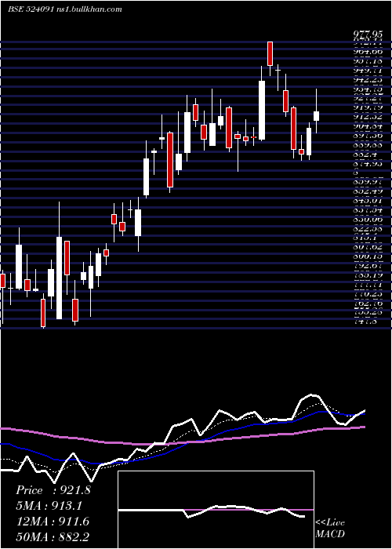Click the thick pink 50MA line
Viewport: 392px width, 549px height.
pos(183,436)
